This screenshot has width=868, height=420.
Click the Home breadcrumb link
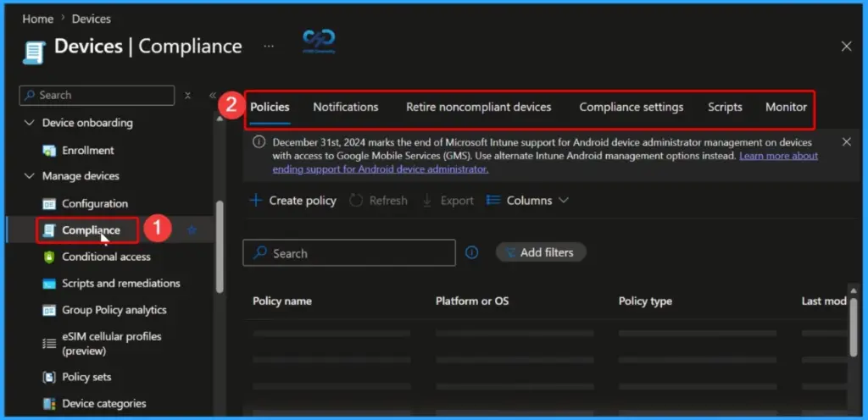37,19
